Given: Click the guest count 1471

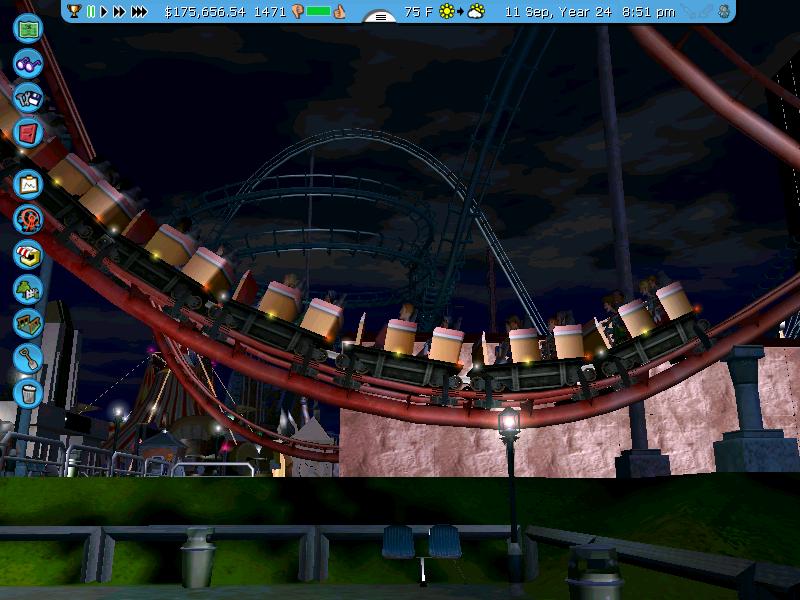Looking at the screenshot, I should [x=270, y=12].
